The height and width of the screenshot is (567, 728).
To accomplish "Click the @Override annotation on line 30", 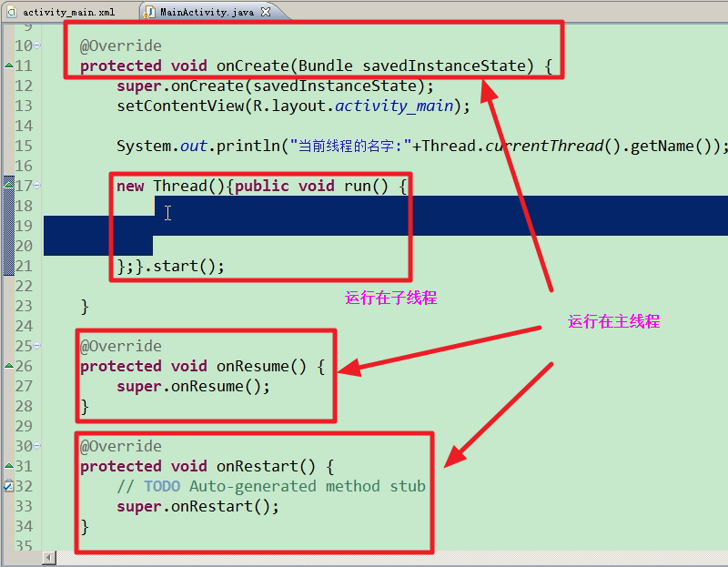I will point(121,446).
